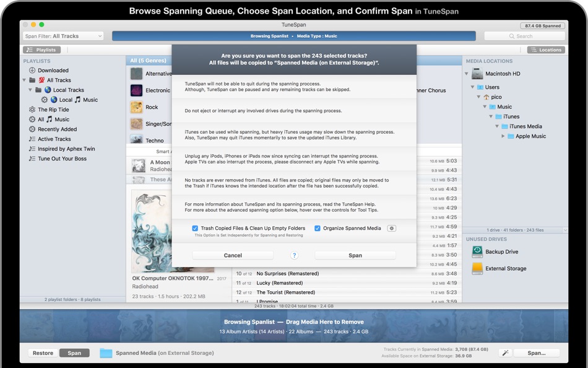588x368 pixels.
Task: Select the Downloaded playlist
Action: pos(53,70)
